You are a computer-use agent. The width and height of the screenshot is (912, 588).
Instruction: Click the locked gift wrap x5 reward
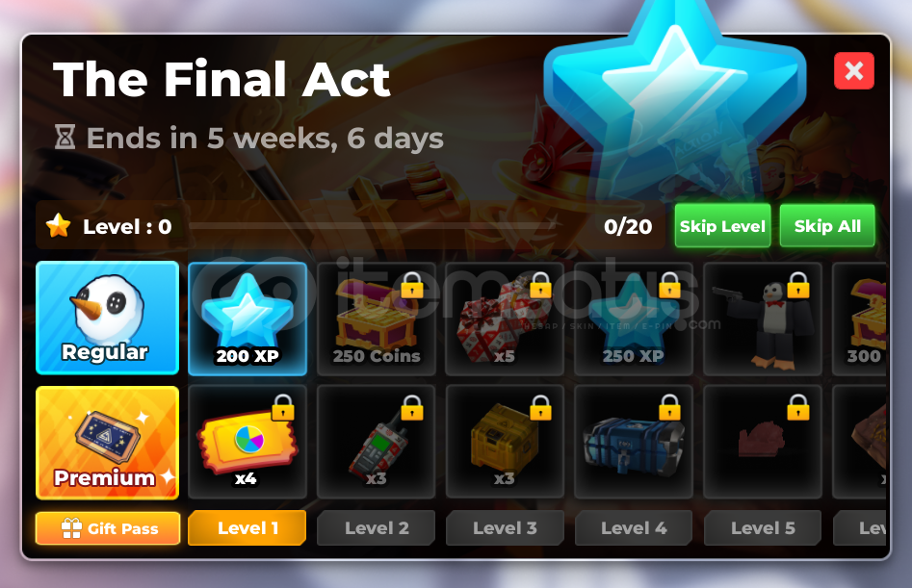tap(505, 319)
